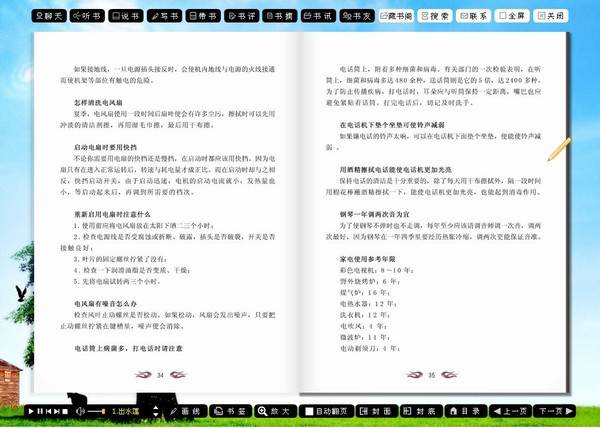Click the 放大 zoom in button
Image resolution: width=600 pixels, height=428 pixels.
click(x=276, y=411)
